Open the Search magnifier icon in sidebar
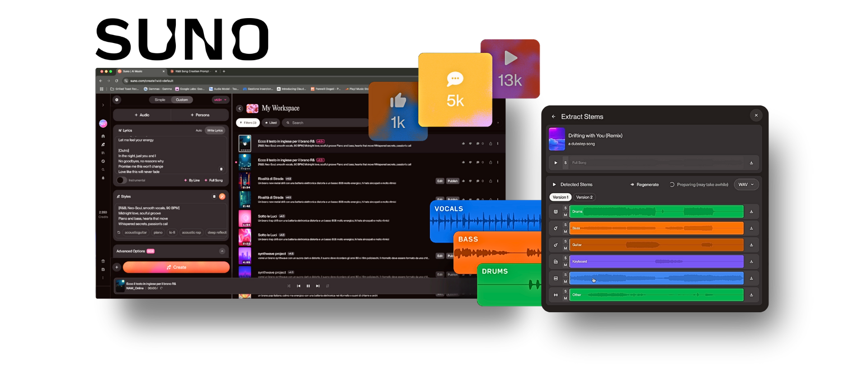The height and width of the screenshot is (371, 868). point(103,170)
